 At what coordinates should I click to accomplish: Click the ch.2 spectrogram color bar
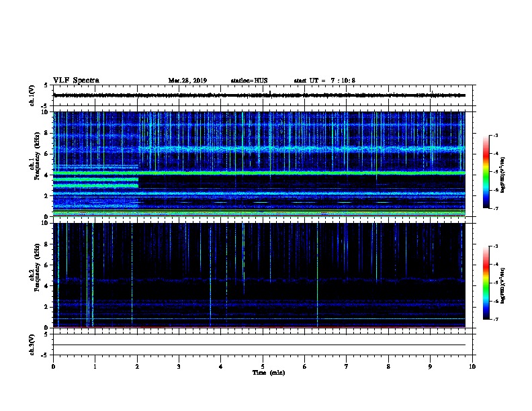click(486, 283)
